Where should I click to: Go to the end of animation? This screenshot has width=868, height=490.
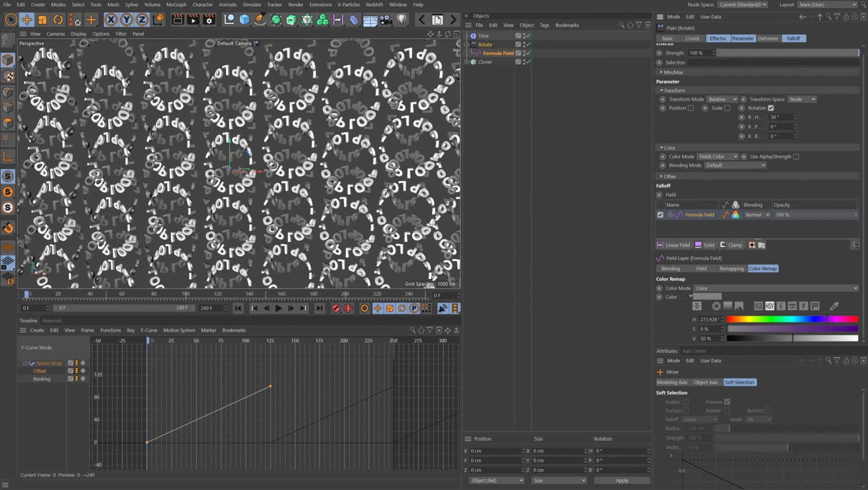[x=320, y=308]
